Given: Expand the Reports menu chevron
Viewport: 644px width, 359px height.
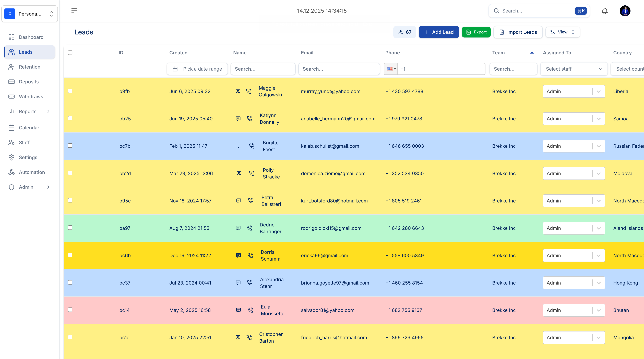Looking at the screenshot, I should click(48, 111).
